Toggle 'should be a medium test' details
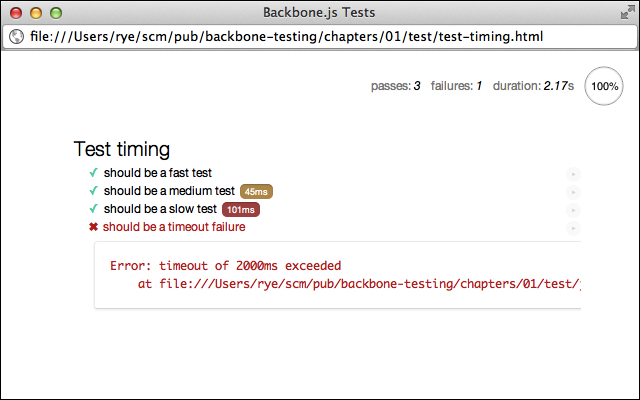 [x=169, y=191]
